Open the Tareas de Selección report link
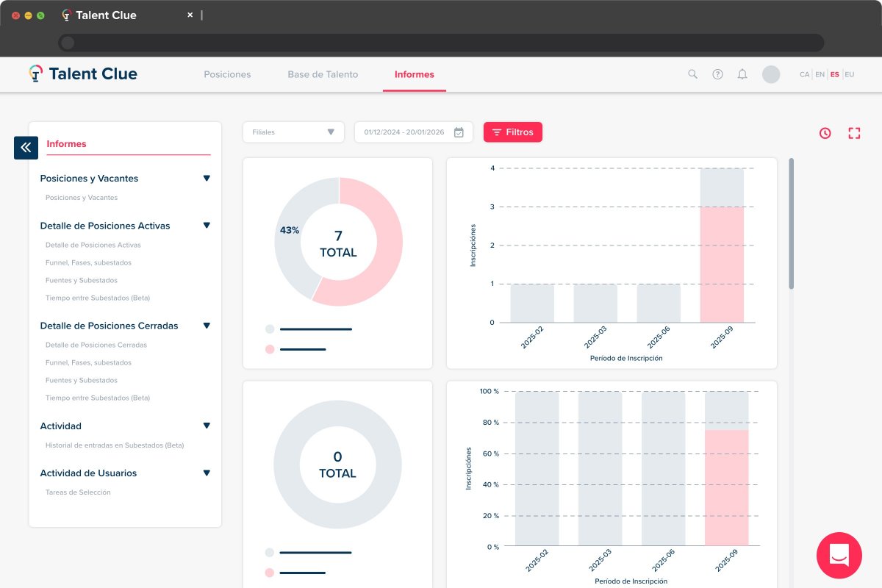 tap(78, 492)
